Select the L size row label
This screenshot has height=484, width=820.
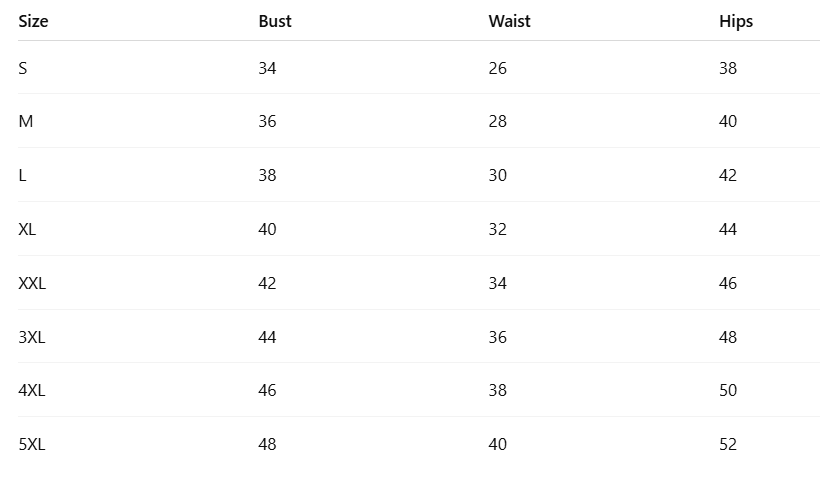click(x=23, y=175)
